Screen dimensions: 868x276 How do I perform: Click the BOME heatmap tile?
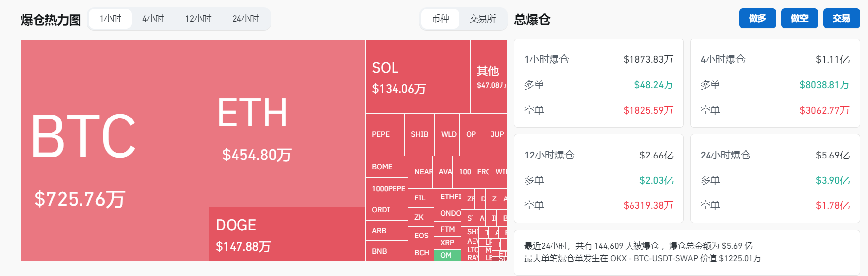click(386, 167)
